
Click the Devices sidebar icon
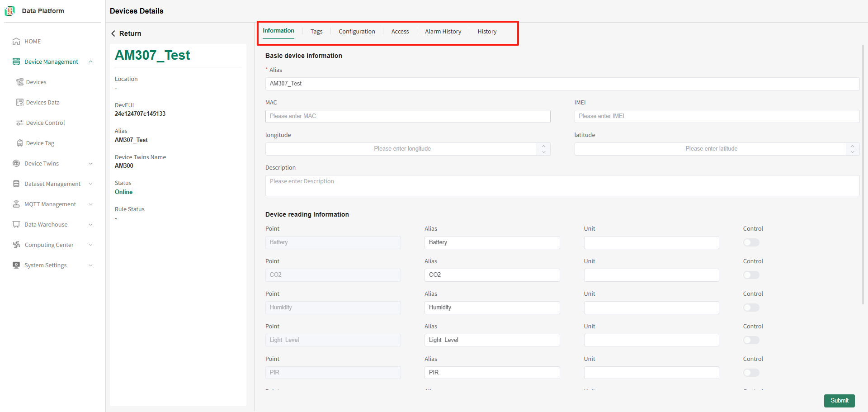[x=20, y=82]
